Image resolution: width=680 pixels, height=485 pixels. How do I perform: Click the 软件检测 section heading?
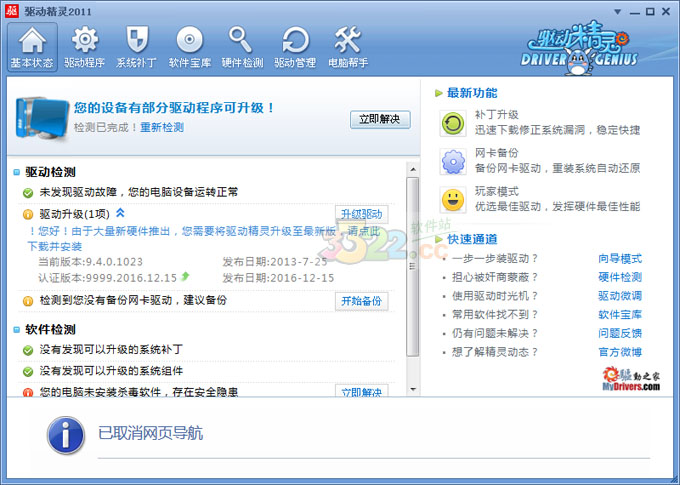click(x=50, y=330)
